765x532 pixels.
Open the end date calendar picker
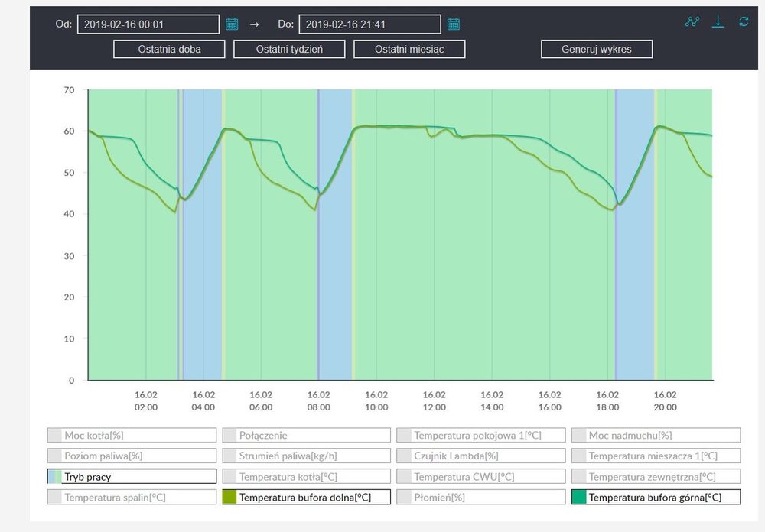(454, 24)
